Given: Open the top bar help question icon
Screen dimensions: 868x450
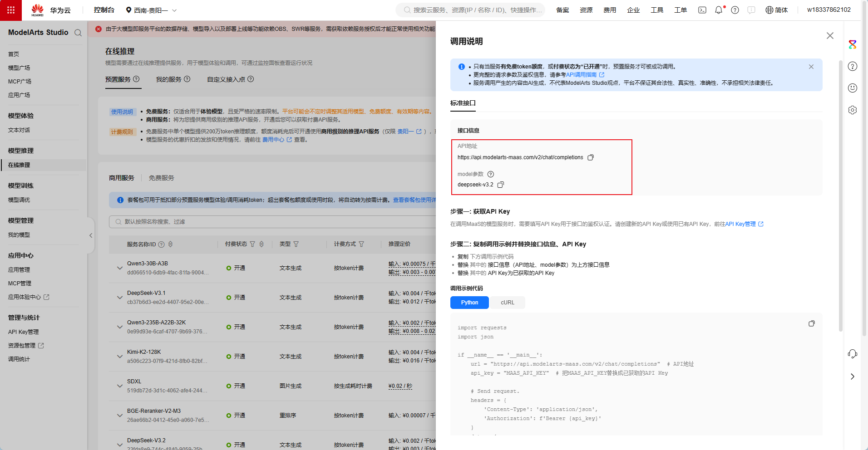Looking at the screenshot, I should coord(735,10).
